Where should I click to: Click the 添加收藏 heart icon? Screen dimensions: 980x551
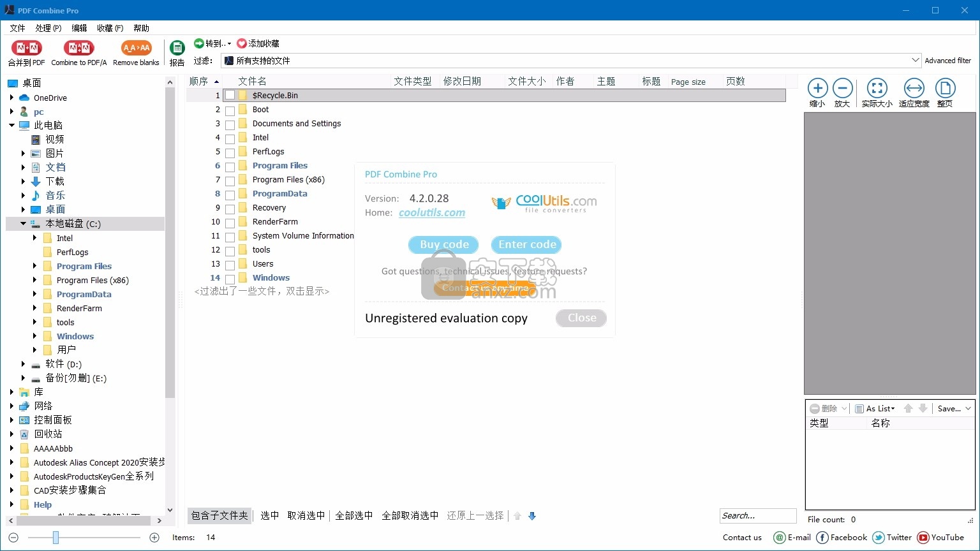coord(242,43)
